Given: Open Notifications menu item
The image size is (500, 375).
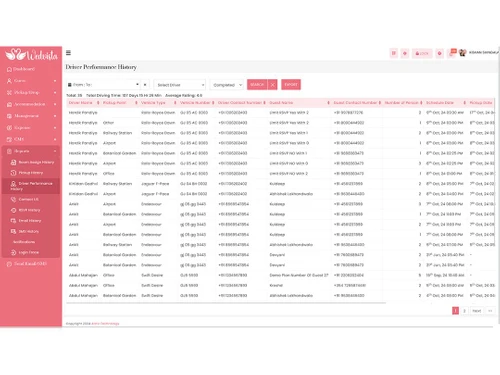Looking at the screenshot, I should pos(24,242).
